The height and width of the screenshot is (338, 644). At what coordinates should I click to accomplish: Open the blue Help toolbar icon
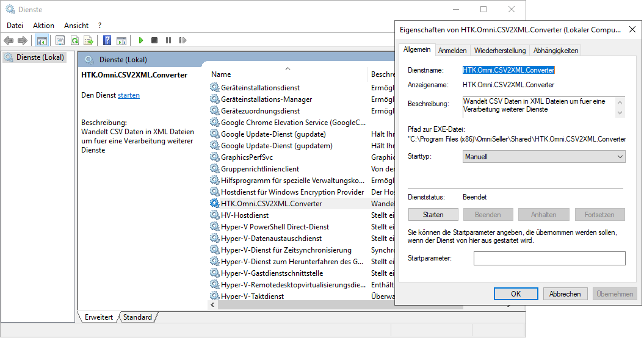click(x=107, y=40)
